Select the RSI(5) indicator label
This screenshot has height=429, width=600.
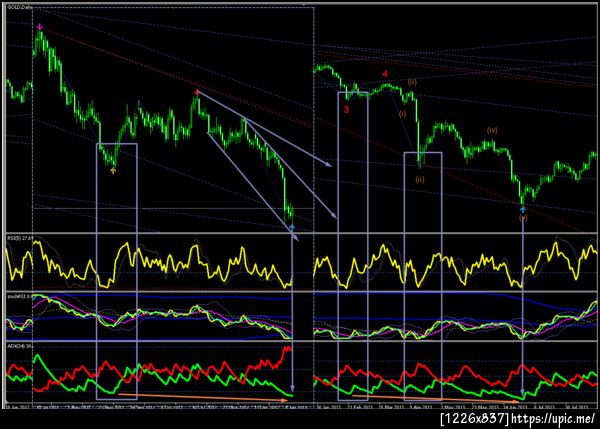coord(20,238)
